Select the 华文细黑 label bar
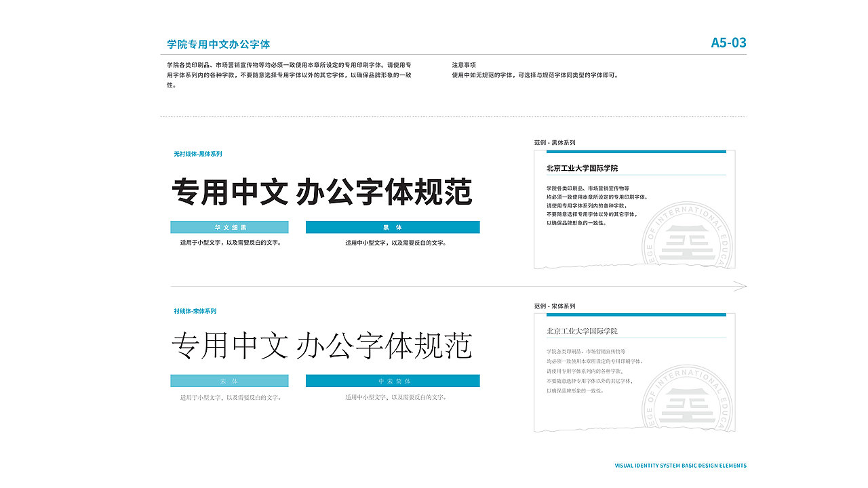The height and width of the screenshot is (488, 868). point(230,227)
